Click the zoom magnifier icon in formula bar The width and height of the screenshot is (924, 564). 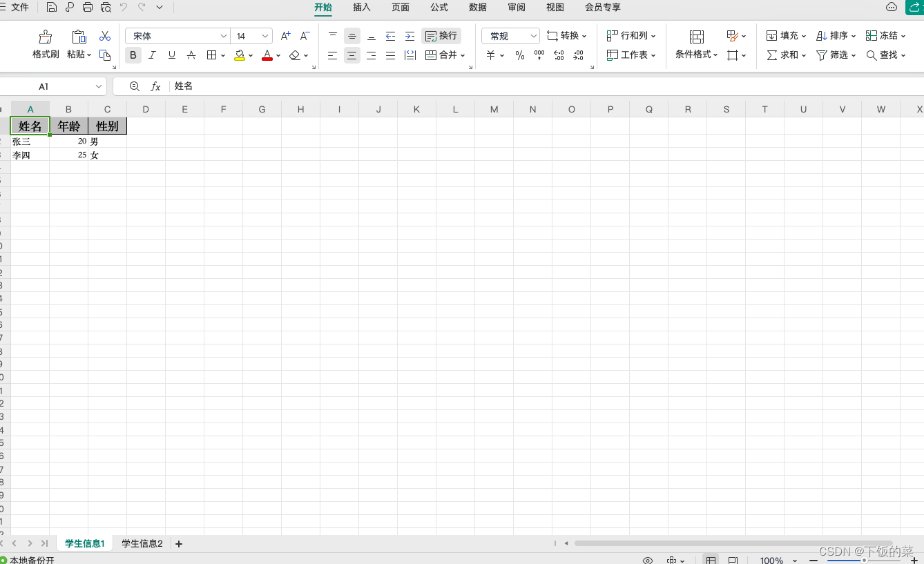point(135,86)
